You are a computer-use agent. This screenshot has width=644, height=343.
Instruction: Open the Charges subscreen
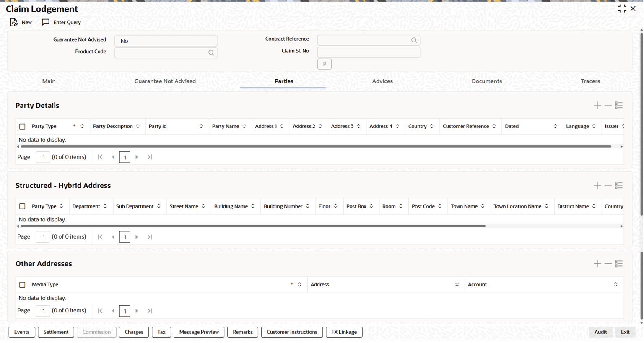[x=134, y=332]
